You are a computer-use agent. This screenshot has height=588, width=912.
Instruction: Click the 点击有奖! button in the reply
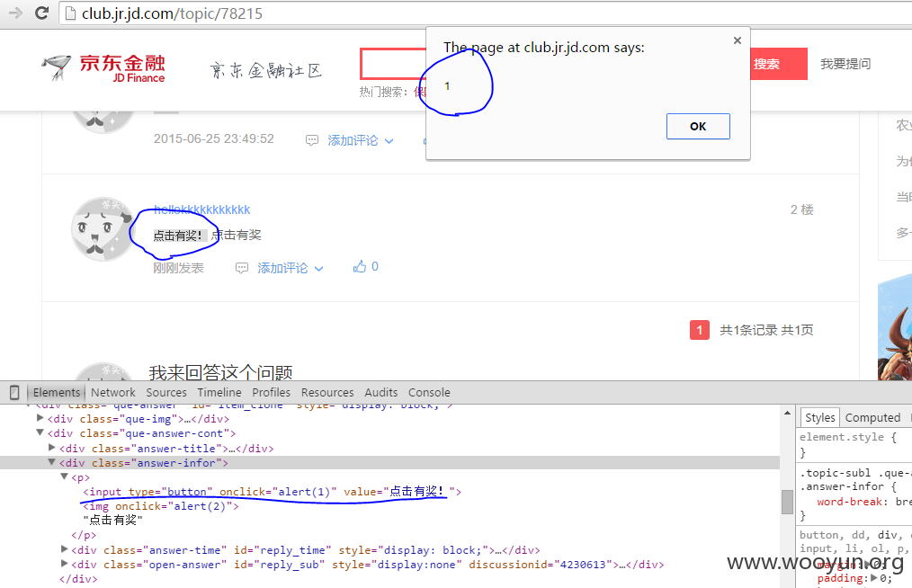click(x=178, y=235)
